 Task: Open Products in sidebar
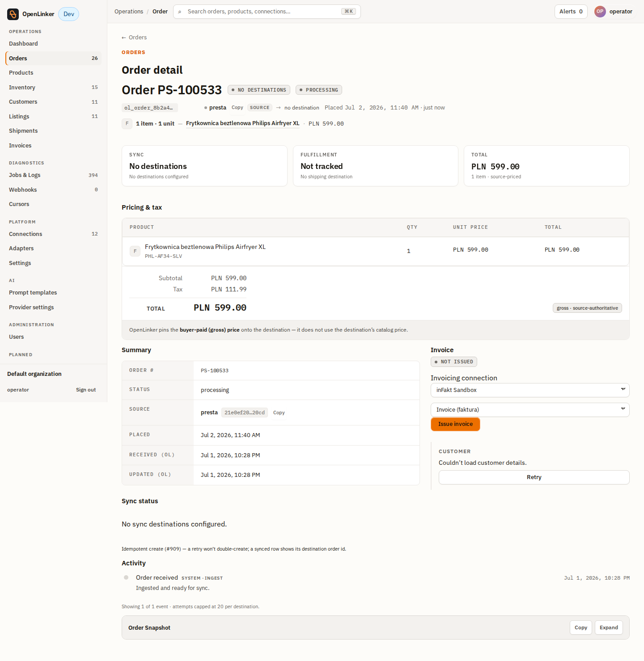click(53, 73)
